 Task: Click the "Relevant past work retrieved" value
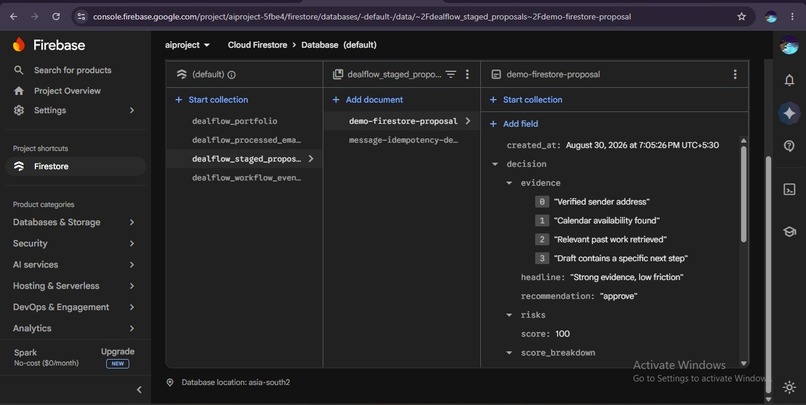610,240
